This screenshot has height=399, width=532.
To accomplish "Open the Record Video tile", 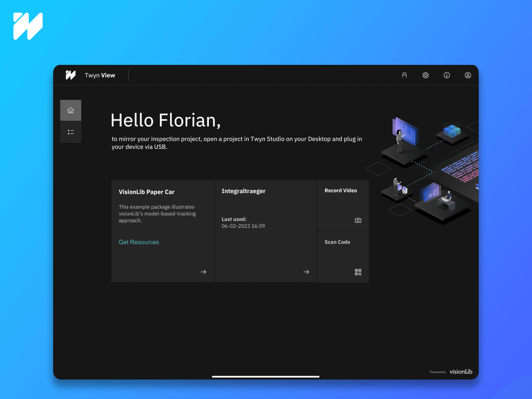I will point(343,205).
